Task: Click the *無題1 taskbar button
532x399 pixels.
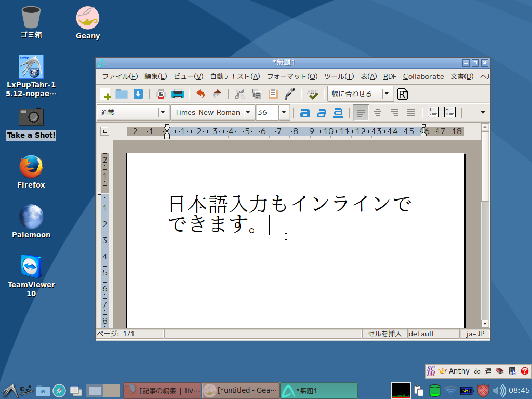Action: (x=319, y=391)
